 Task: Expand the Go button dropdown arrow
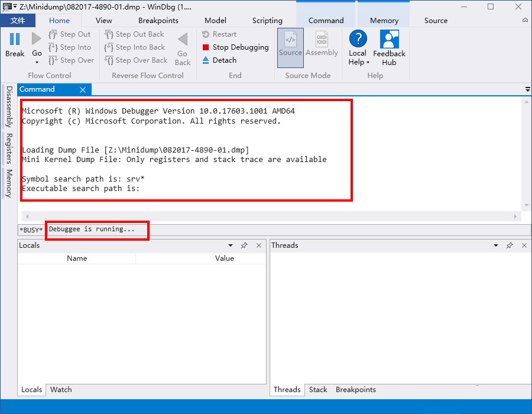click(x=37, y=63)
